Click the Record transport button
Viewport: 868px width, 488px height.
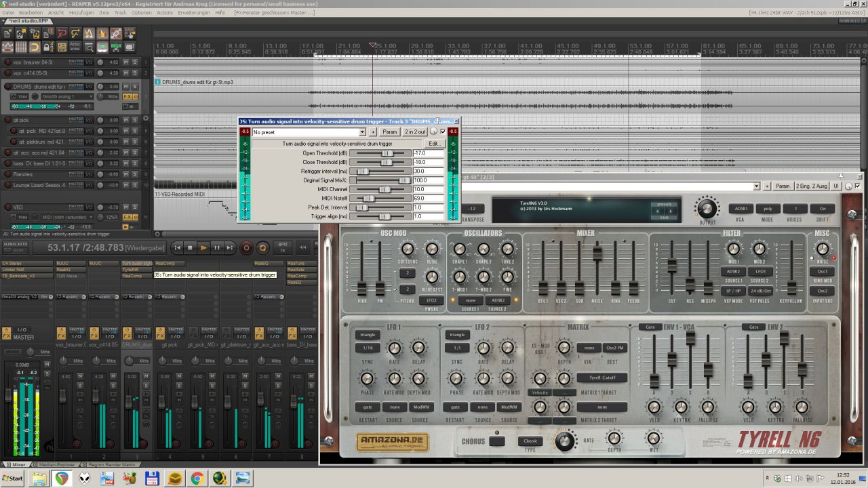pos(247,248)
